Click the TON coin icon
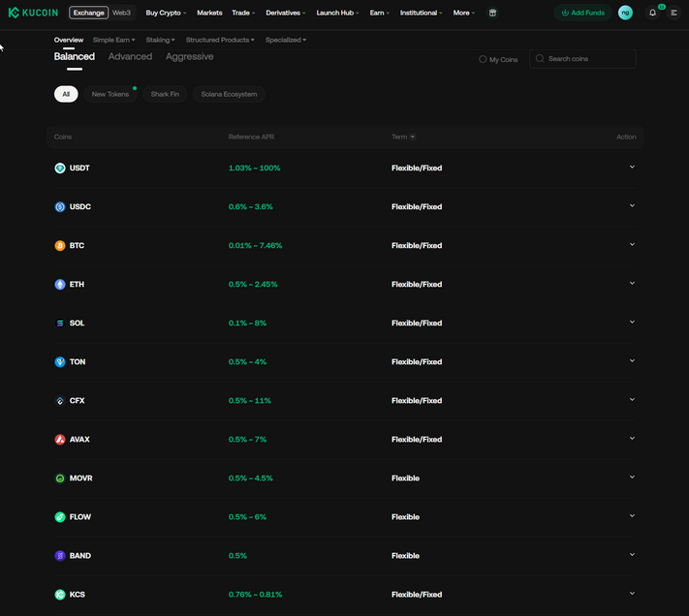The image size is (689, 616). 60,362
